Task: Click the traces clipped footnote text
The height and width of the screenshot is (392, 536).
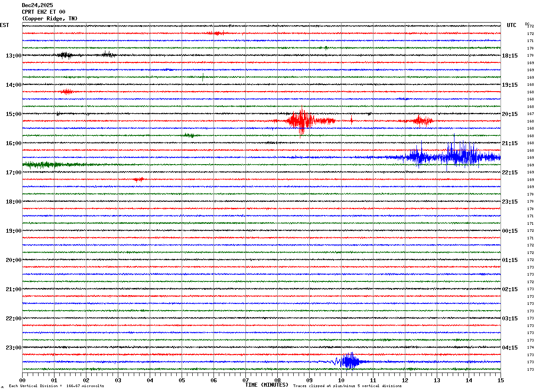Action: pos(347,386)
